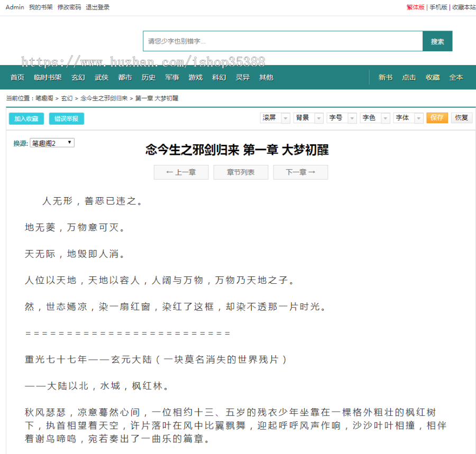Screen dimensions: 476x454
Task: View 全本 completed novels
Action: tap(456, 77)
